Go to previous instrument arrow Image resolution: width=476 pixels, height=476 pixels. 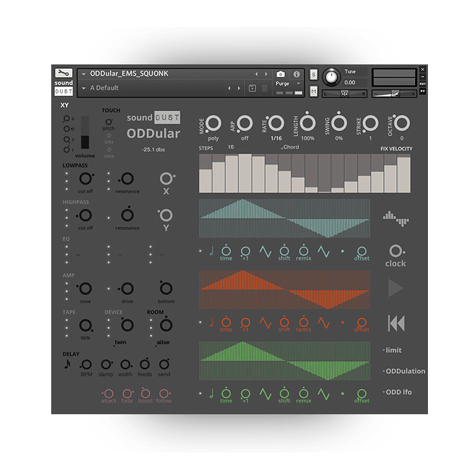click(x=257, y=74)
